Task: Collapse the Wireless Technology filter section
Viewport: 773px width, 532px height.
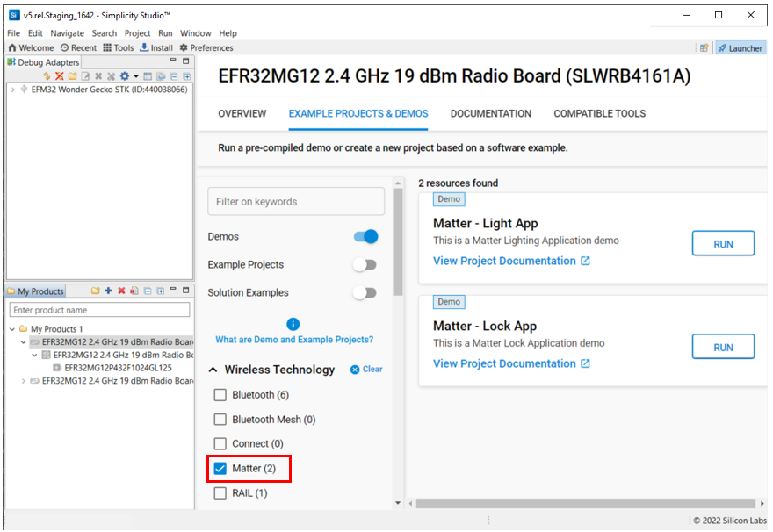Action: click(x=212, y=370)
